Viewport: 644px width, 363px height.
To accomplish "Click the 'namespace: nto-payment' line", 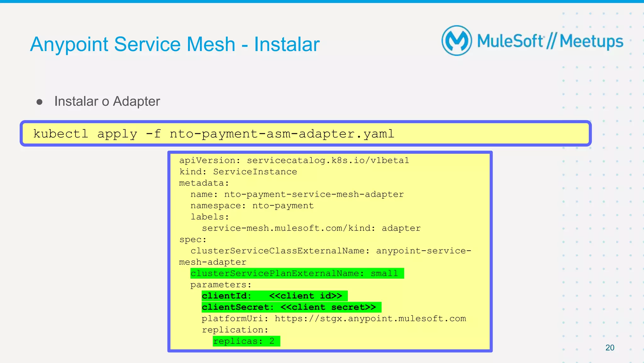I will click(x=252, y=206).
